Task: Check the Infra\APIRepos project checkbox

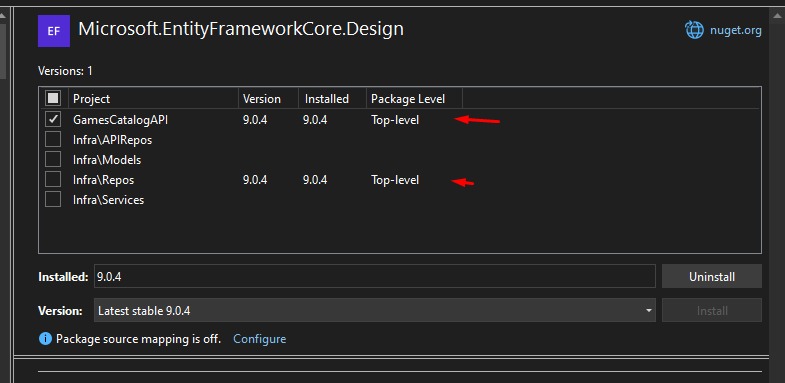Action: 53,140
